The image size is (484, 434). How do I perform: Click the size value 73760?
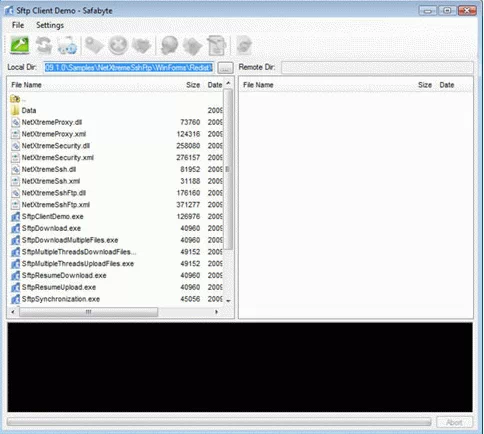click(x=190, y=122)
